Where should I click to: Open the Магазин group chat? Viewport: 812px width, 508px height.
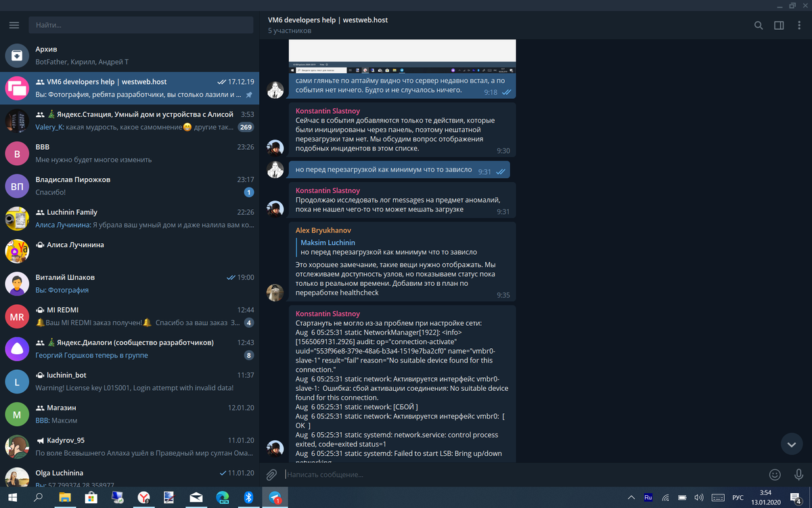click(x=130, y=413)
